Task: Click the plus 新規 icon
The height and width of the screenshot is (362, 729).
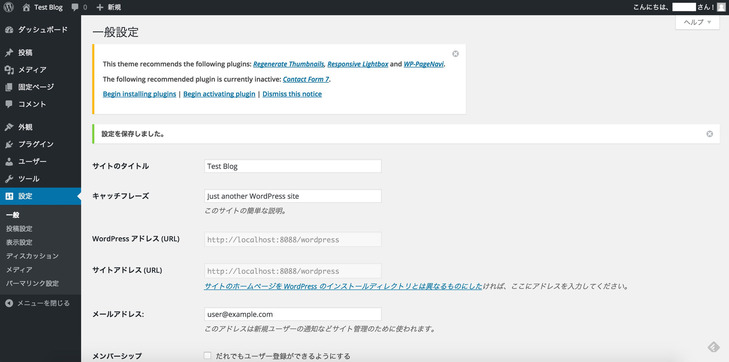Action: click(x=100, y=7)
